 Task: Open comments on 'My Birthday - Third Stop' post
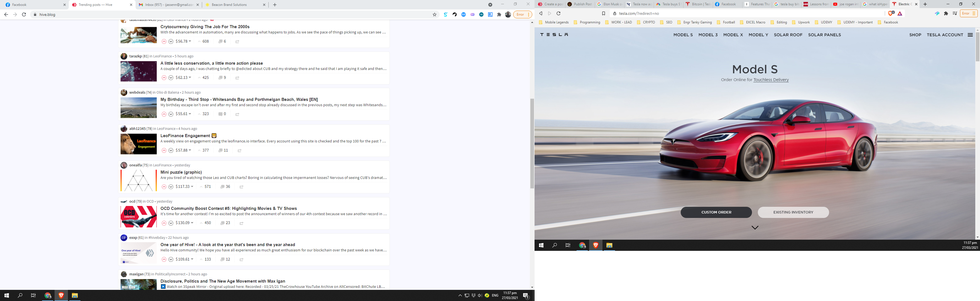pos(222,114)
